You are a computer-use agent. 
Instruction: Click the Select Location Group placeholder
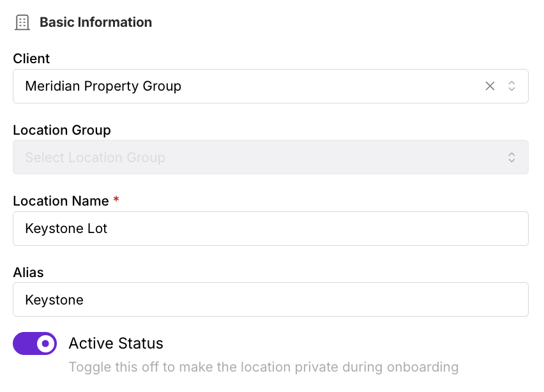95,158
